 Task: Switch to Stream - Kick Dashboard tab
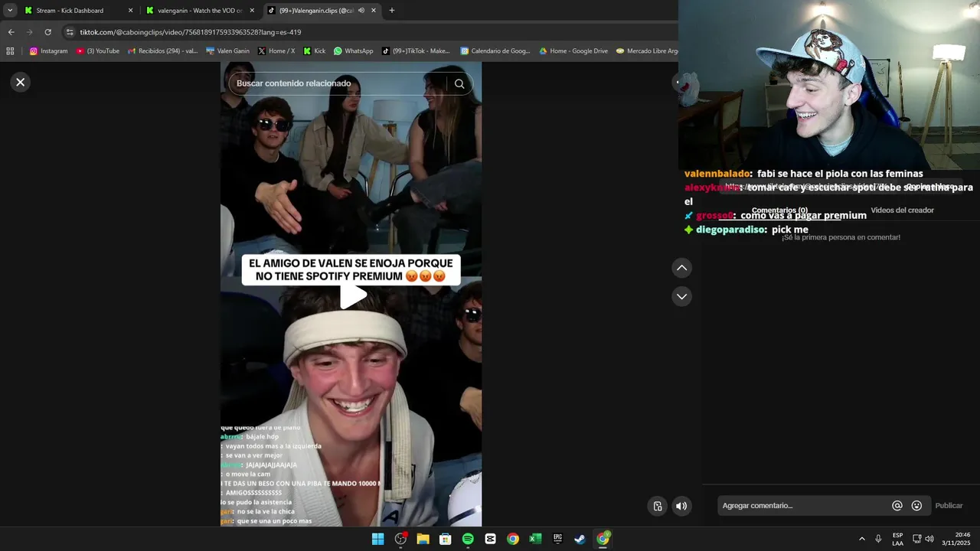79,11
